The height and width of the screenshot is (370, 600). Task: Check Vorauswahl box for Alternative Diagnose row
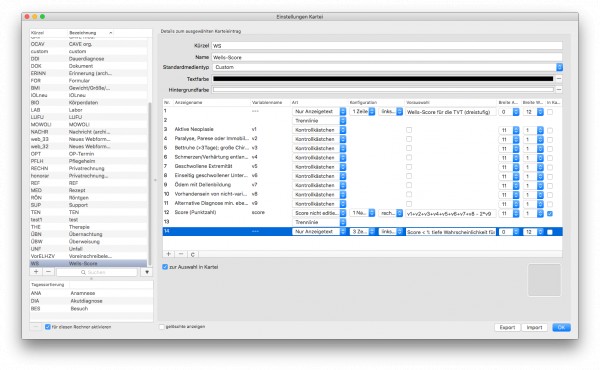point(409,204)
